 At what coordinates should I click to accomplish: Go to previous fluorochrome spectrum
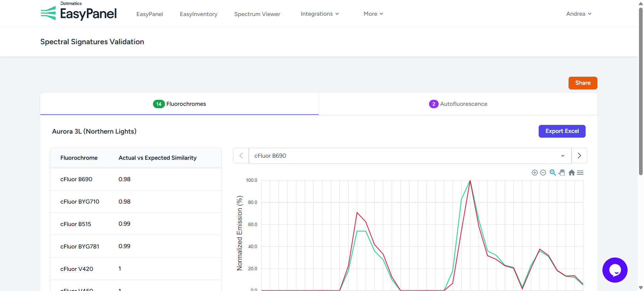pos(241,156)
